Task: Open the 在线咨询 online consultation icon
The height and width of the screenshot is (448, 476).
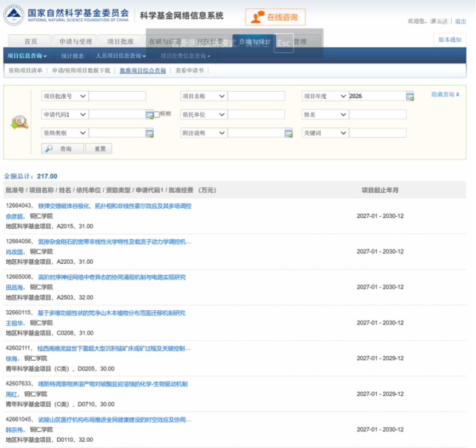Action: (257, 17)
